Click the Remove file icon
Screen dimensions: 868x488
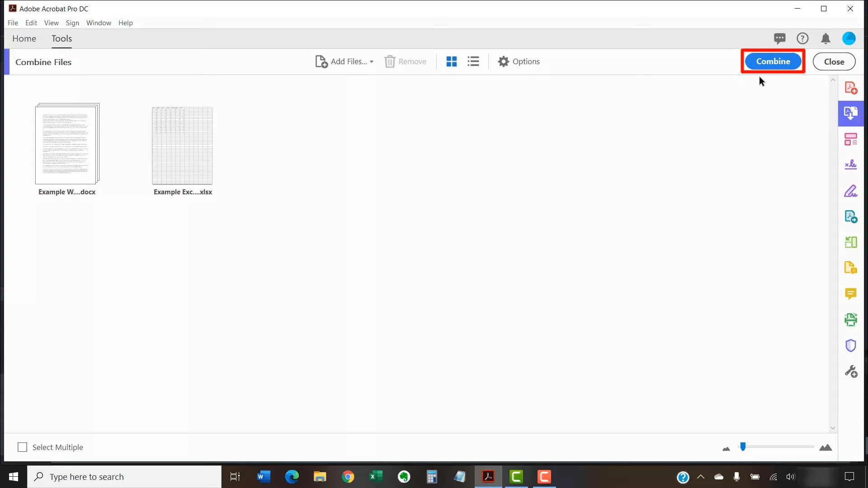[391, 61]
